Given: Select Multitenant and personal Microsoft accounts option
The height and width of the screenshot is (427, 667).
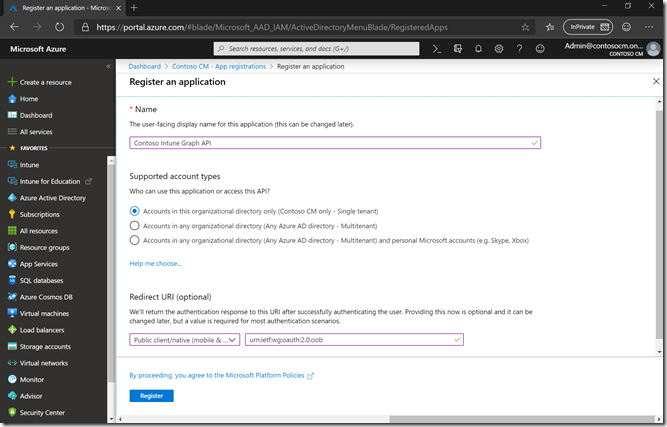Looking at the screenshot, I should (x=135, y=240).
